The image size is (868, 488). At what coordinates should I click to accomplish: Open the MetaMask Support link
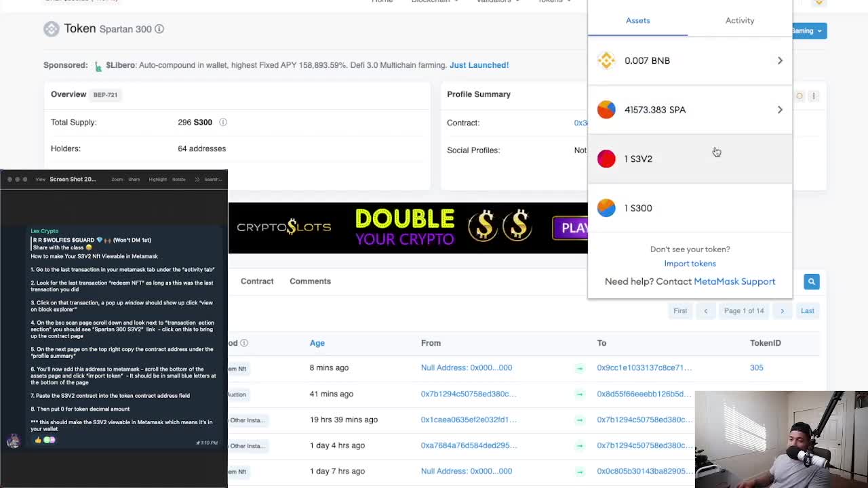pos(734,281)
